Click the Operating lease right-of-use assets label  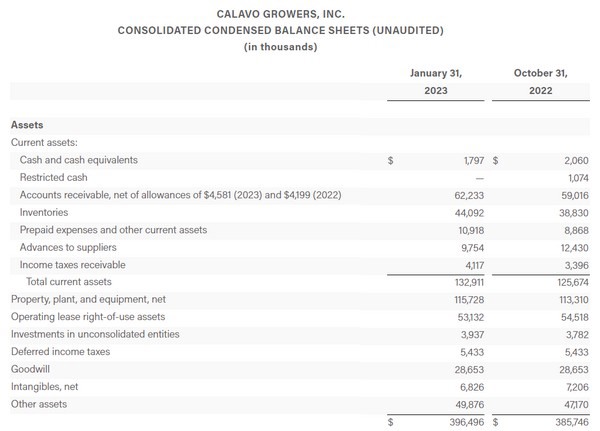[87, 317]
